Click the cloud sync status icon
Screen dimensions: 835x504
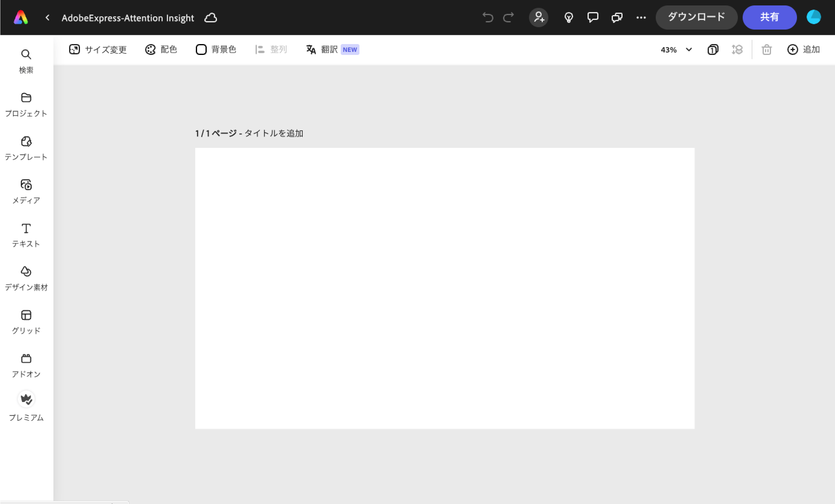(210, 18)
